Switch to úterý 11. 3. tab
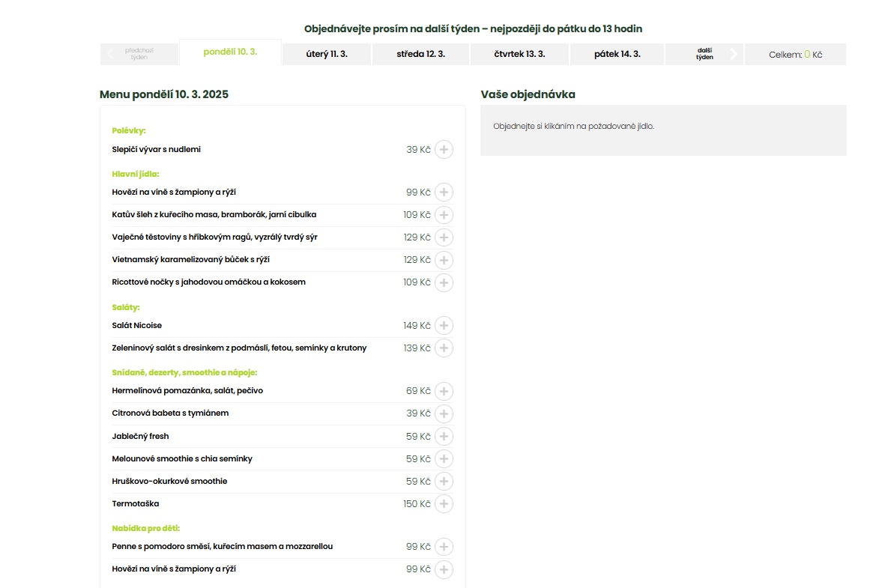 point(327,54)
